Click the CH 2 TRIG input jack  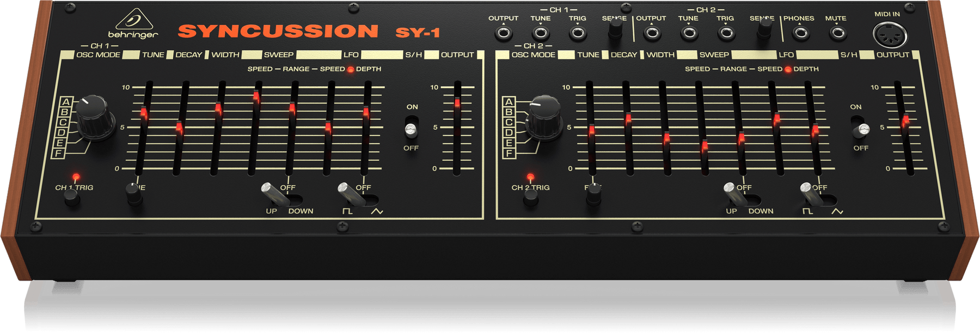(726, 33)
